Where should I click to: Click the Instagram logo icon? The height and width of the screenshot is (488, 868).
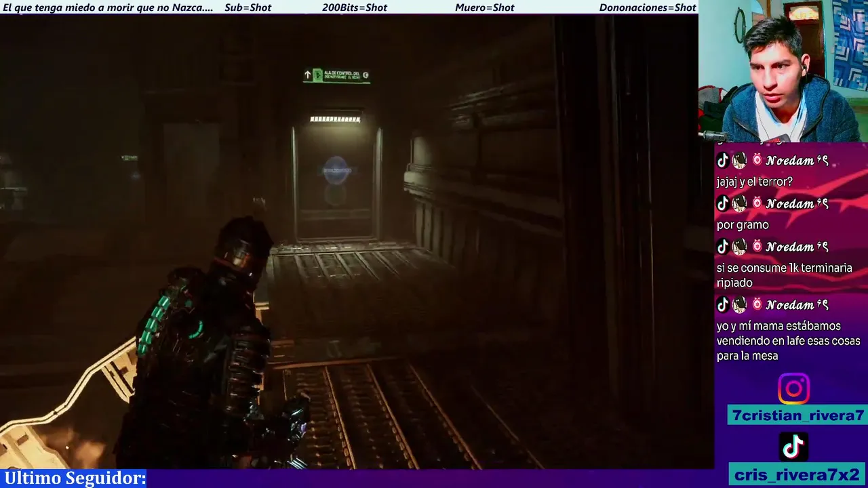coord(793,388)
